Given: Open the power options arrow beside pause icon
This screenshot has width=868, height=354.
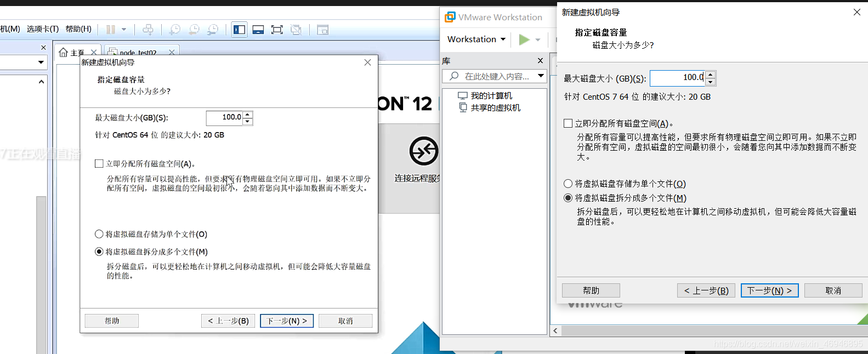Looking at the screenshot, I should point(124,30).
